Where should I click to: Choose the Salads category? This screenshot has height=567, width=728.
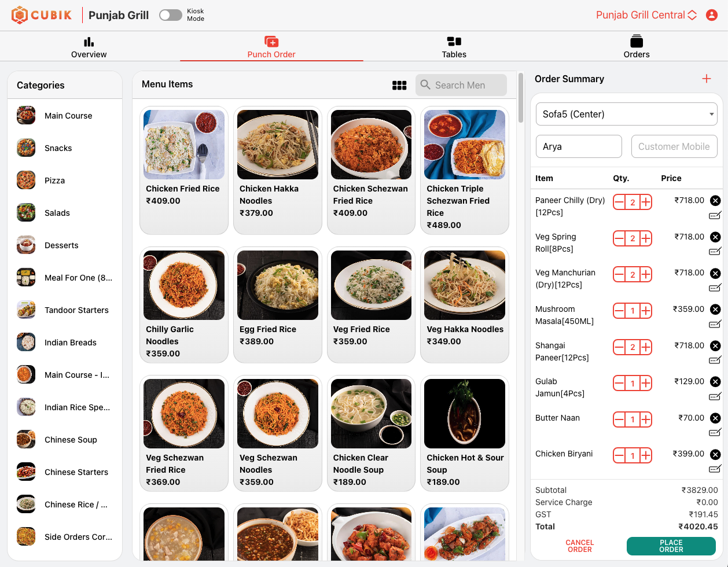65,213
